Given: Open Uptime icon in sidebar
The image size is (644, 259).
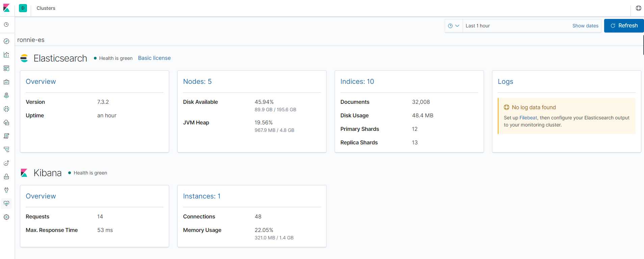Looking at the screenshot, I should [6, 163].
